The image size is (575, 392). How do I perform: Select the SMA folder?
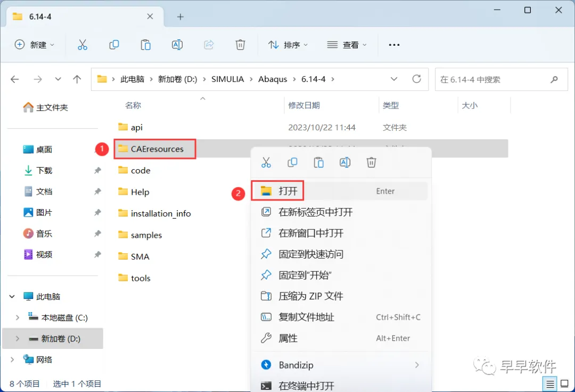coord(134,256)
